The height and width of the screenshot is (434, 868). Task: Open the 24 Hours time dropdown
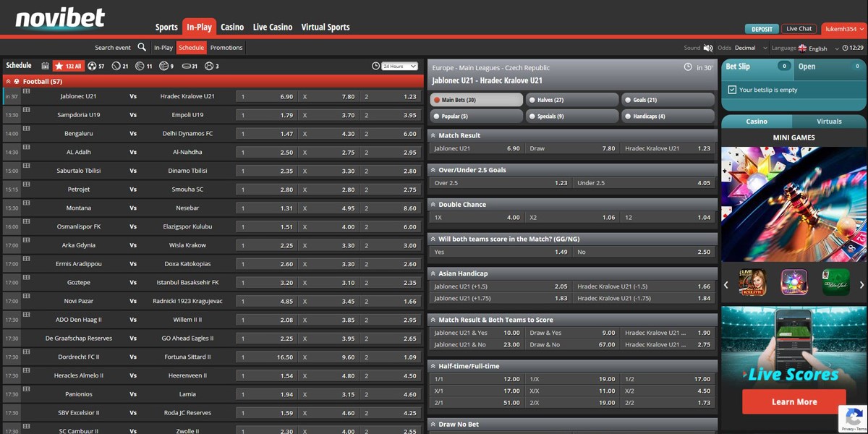(400, 66)
